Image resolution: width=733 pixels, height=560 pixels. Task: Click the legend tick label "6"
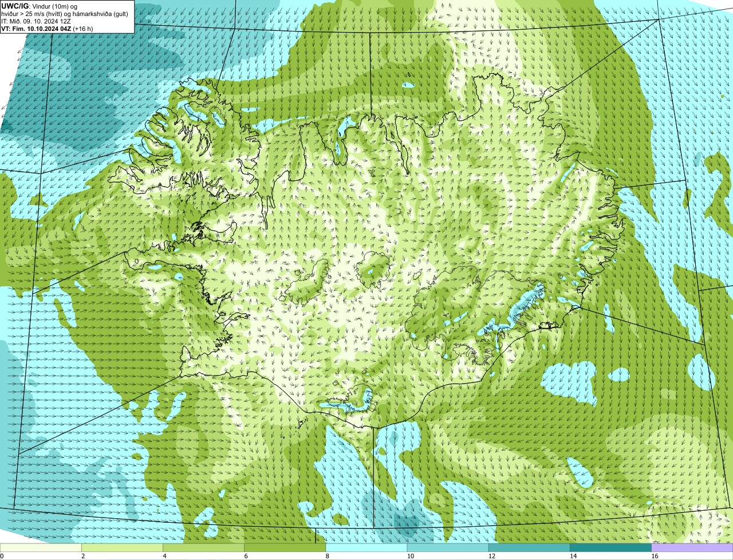coord(246,556)
